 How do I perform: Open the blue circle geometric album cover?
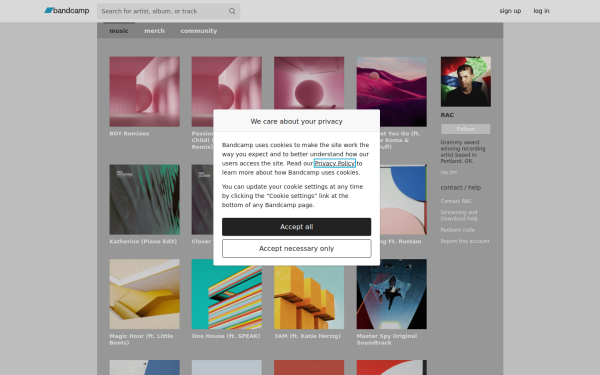coord(403,199)
